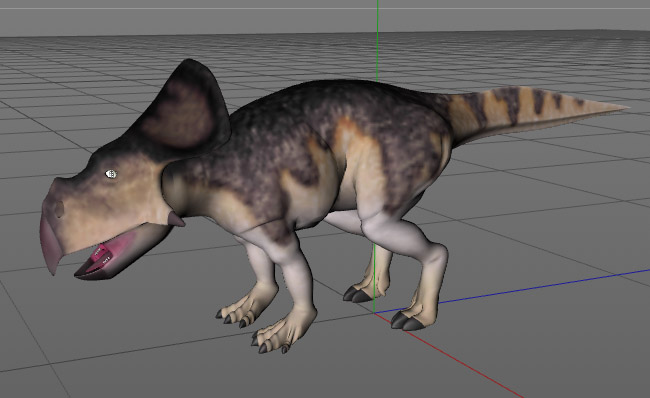650x398 pixels.
Task: Click the world origin where axes meet
Action: (374, 313)
